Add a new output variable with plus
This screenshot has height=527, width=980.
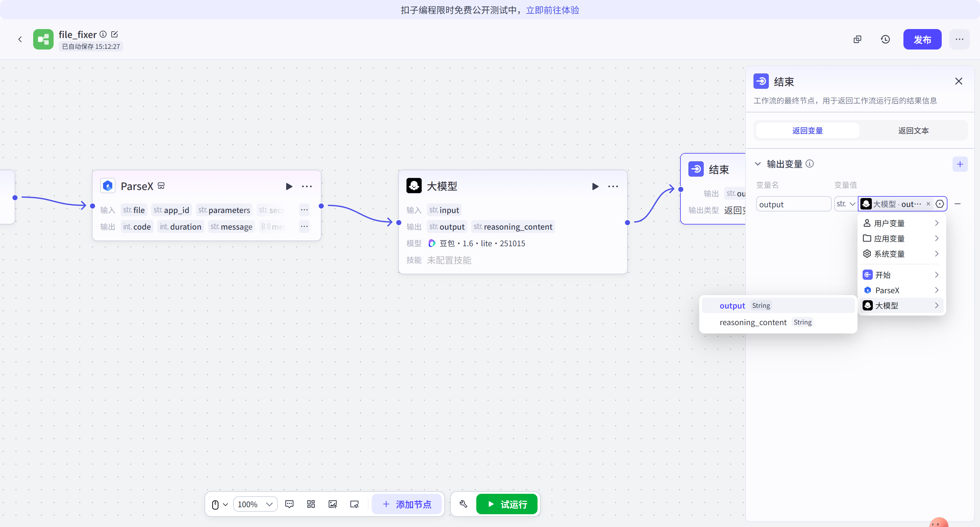coord(960,164)
